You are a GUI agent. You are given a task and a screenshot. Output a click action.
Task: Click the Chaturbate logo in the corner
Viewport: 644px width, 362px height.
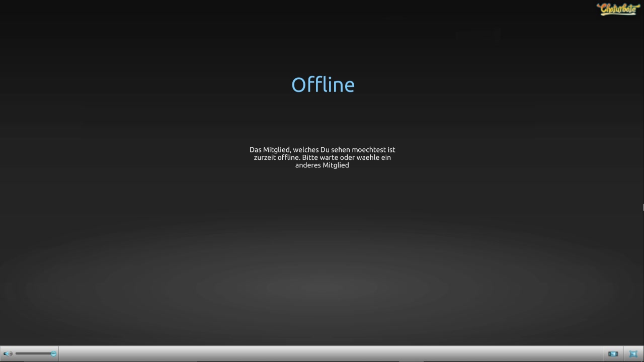pyautogui.click(x=618, y=9)
